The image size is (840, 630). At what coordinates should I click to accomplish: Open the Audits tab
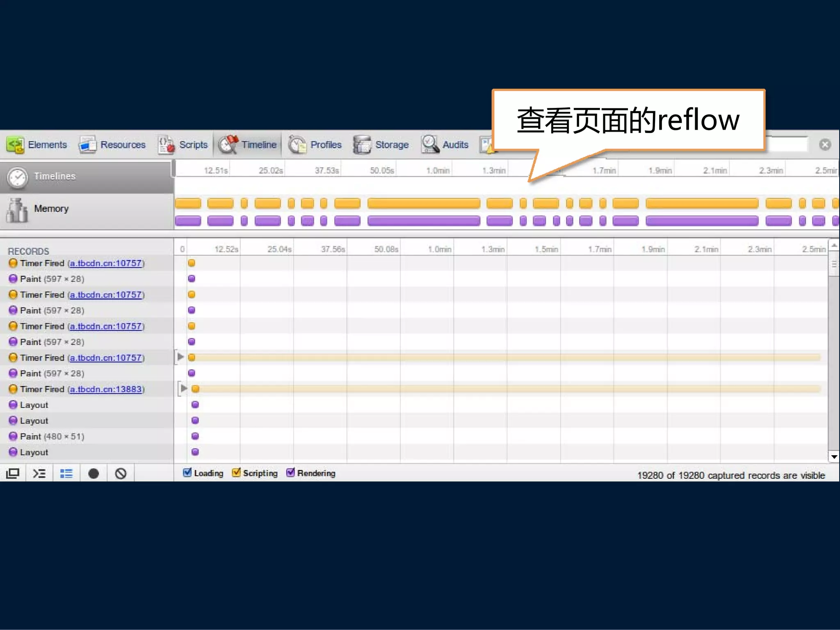445,145
